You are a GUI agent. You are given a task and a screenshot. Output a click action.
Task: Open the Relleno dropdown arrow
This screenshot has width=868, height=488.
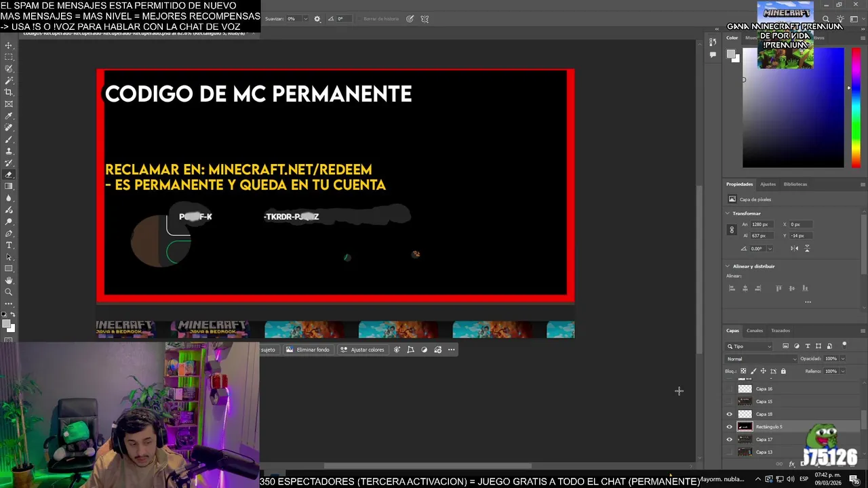[x=842, y=371]
